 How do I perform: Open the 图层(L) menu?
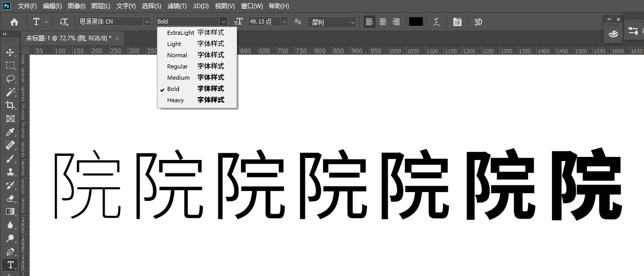[101, 6]
